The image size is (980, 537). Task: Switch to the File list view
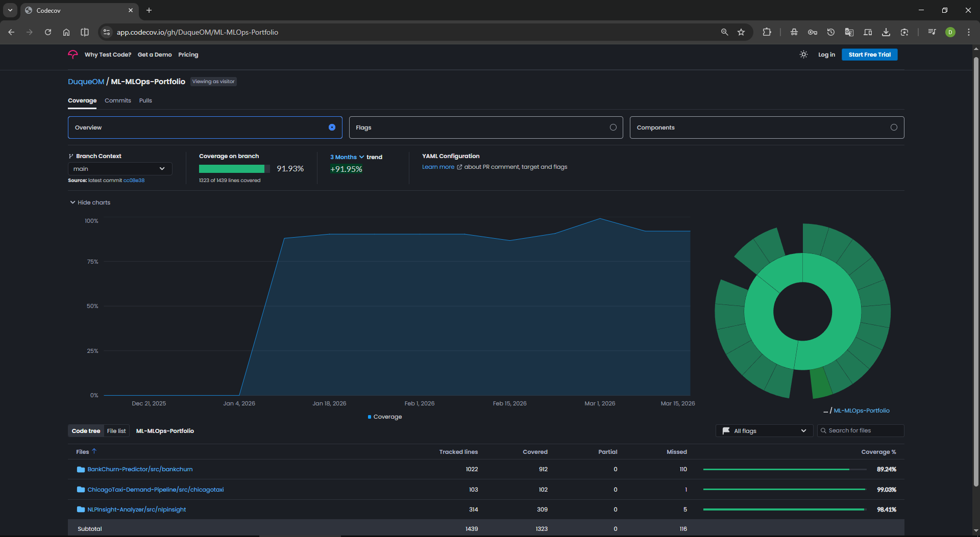(x=116, y=431)
